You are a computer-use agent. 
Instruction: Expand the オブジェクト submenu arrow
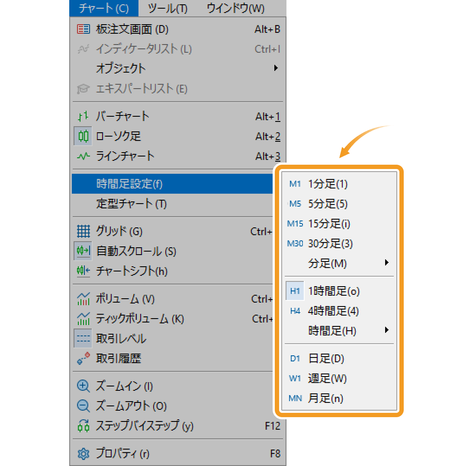click(x=276, y=68)
